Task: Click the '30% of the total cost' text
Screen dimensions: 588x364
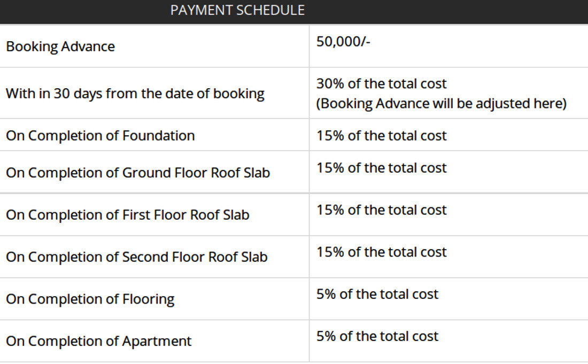Action: point(381,84)
